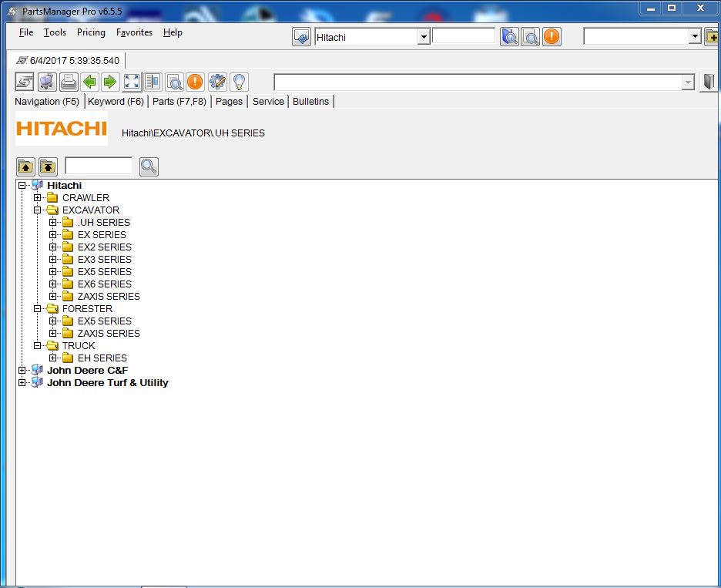Toggle full-screen with the four-arrows icon
Image resolution: width=721 pixels, height=588 pixels.
click(132, 82)
